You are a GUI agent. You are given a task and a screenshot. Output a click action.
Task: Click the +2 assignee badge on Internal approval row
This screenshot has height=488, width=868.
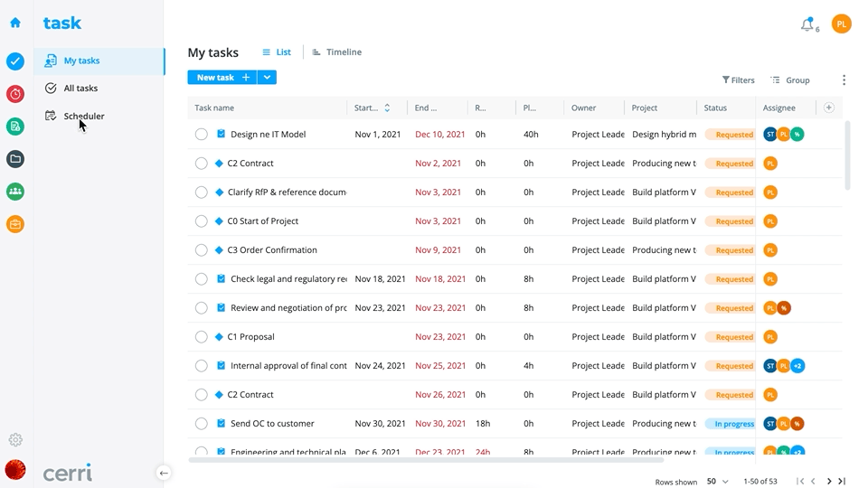[797, 366]
